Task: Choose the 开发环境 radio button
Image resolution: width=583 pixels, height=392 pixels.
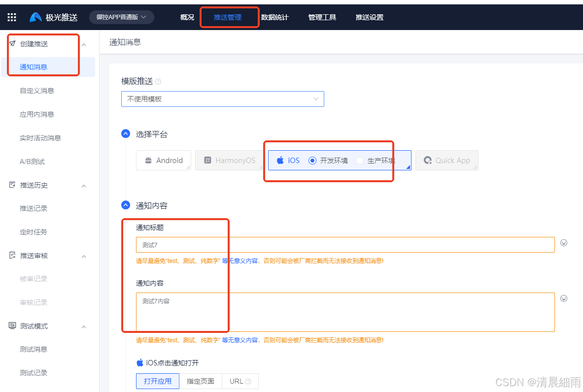Action: tap(312, 161)
